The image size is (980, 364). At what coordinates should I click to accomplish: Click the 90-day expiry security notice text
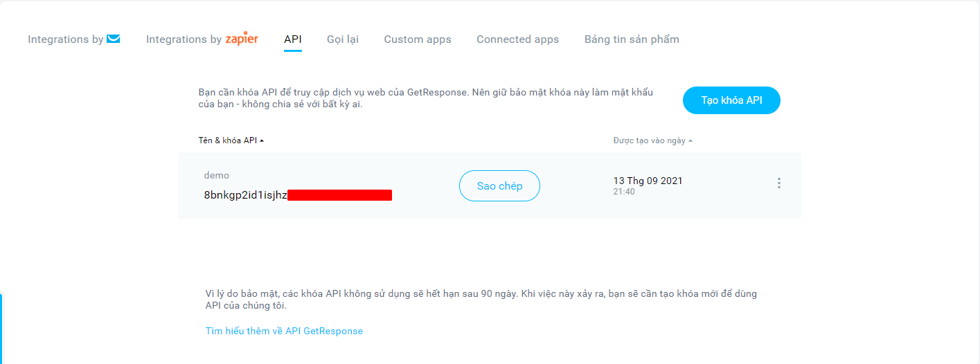pyautogui.click(x=481, y=300)
